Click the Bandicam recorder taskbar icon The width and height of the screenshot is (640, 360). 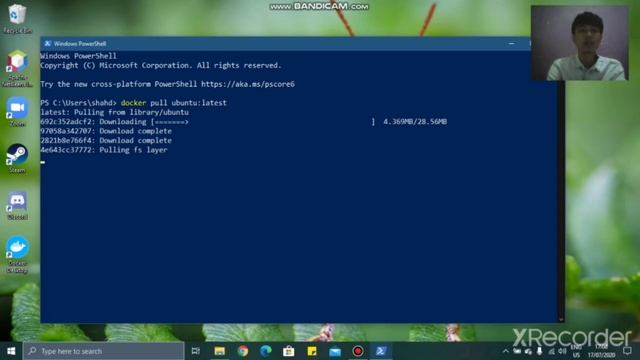coord(358,351)
